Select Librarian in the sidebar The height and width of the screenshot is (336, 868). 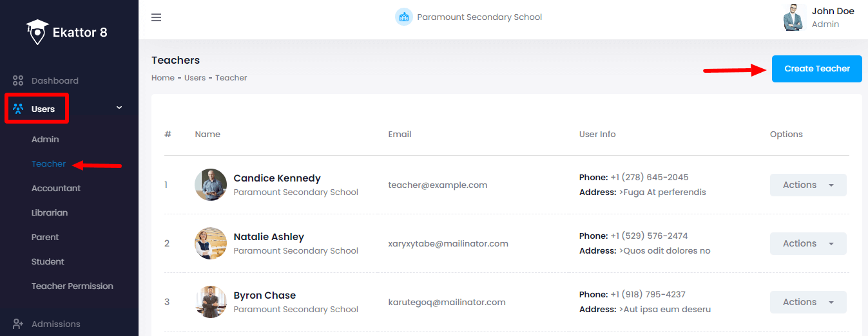[x=50, y=213]
